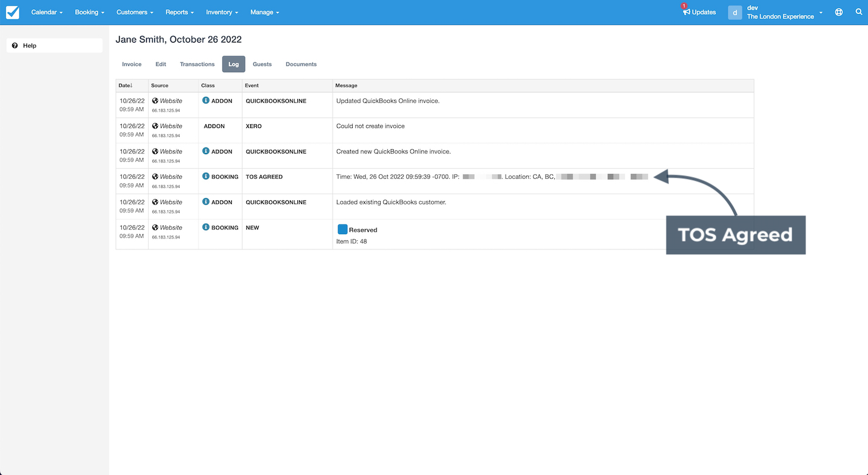Click info icon in Created new QuickBooks invoice row
The height and width of the screenshot is (475, 868).
[206, 151]
